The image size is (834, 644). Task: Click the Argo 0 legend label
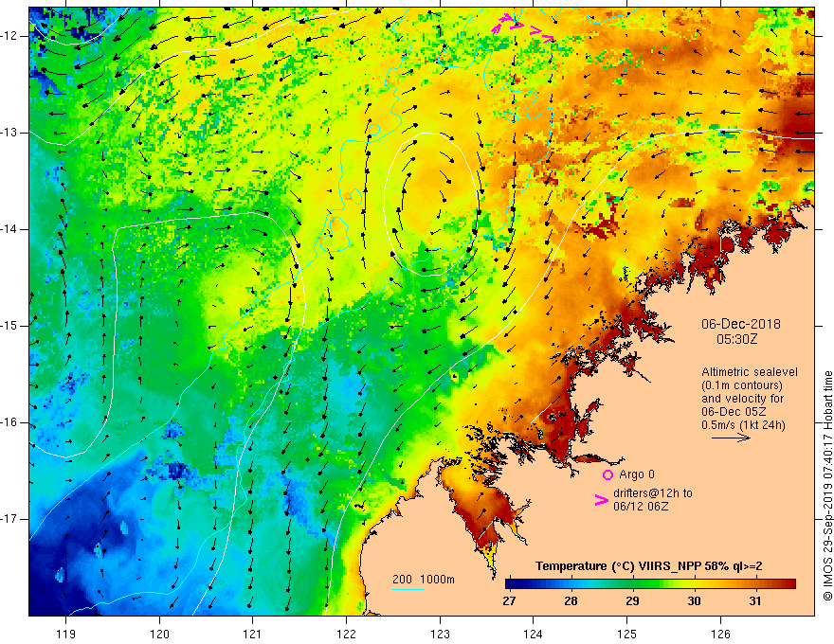point(637,474)
